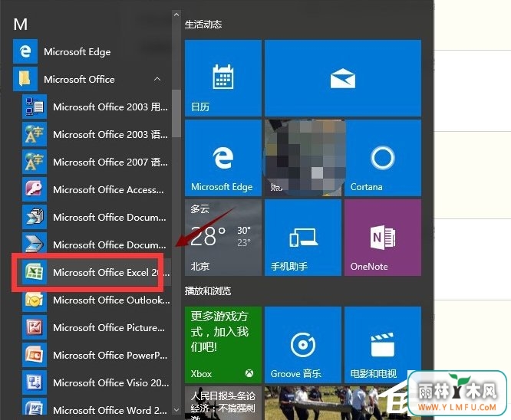This screenshot has height=420, width=511.
Task: Select "Microsoft Office Access..." text
Action: coord(108,189)
